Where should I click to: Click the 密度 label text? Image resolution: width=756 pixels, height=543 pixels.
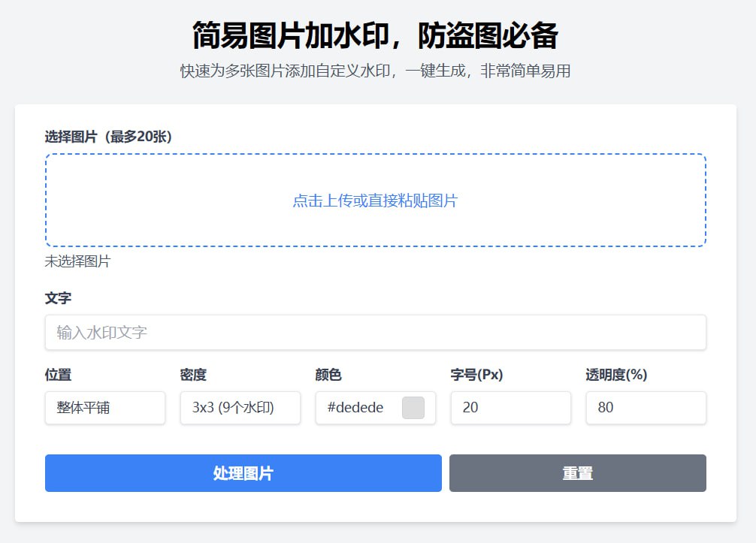click(193, 375)
